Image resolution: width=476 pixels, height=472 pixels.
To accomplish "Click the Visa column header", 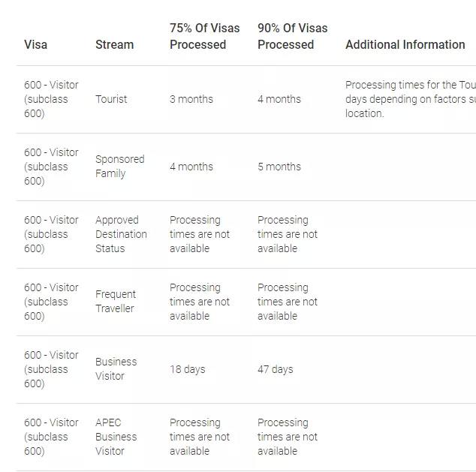I will (35, 44).
